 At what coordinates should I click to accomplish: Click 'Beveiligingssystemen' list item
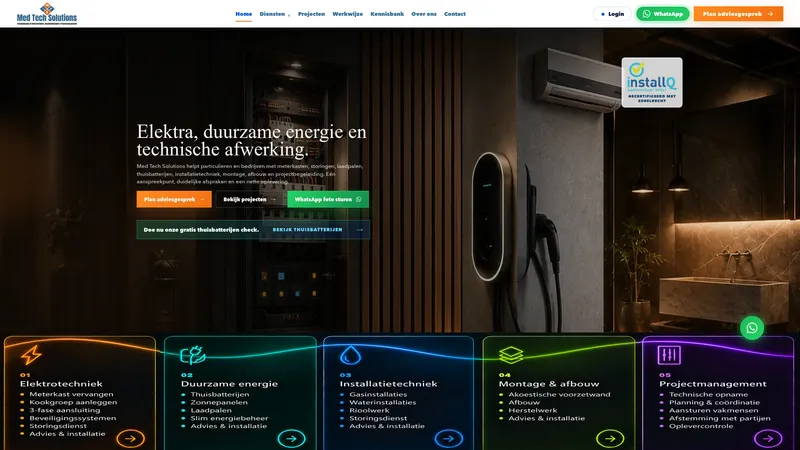(72, 418)
